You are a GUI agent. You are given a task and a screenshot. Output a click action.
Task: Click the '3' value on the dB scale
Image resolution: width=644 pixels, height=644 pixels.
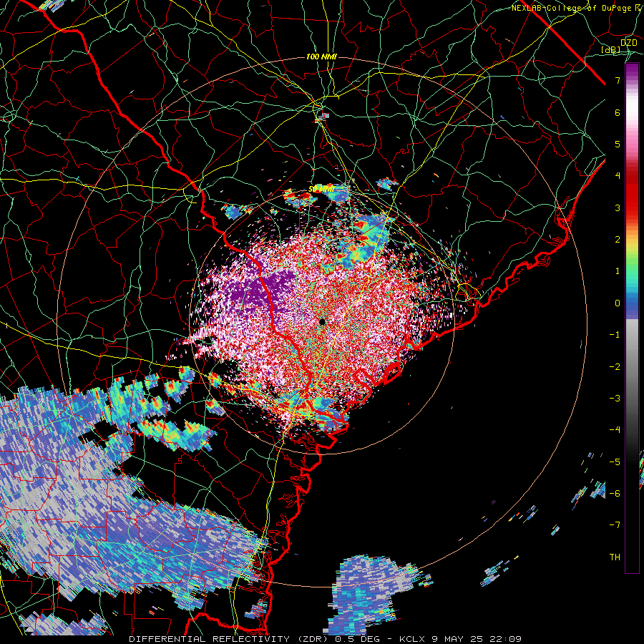coord(618,208)
